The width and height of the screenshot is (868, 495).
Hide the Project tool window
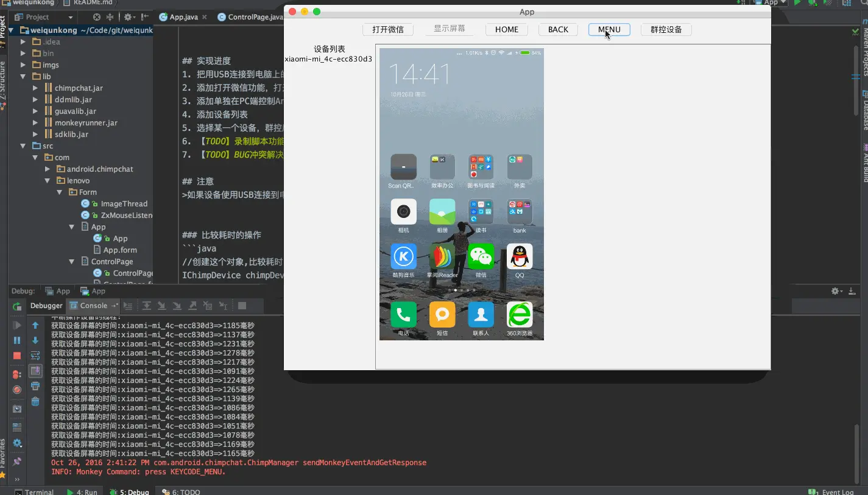145,17
